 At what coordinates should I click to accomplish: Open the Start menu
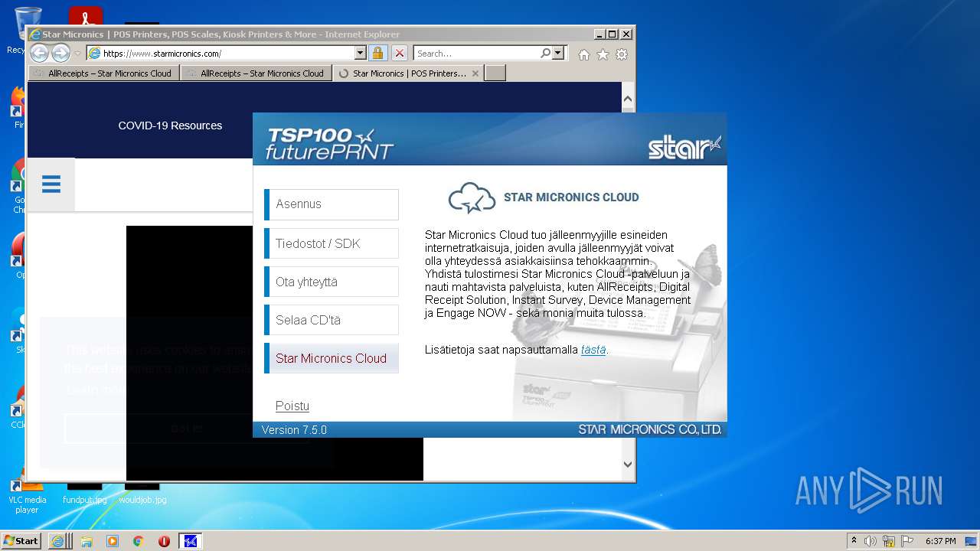pyautogui.click(x=21, y=540)
